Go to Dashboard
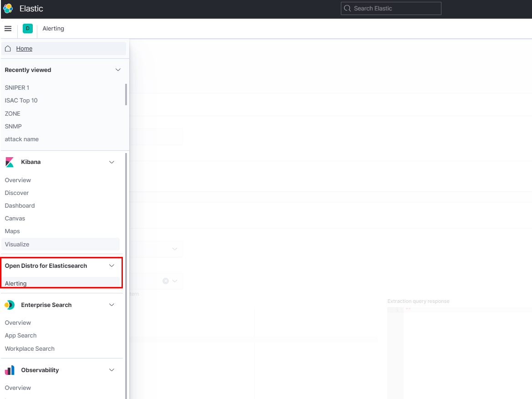 20,206
